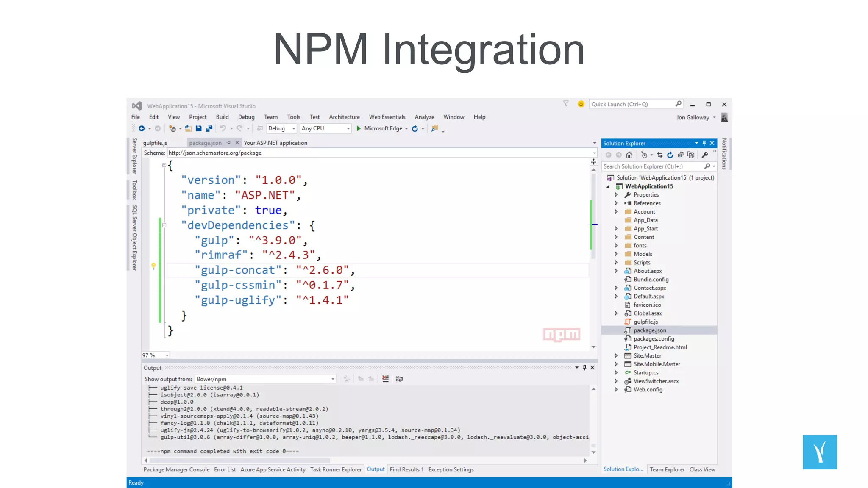
Task: Open the Jon Galloway account dropdown
Action: [x=714, y=117]
